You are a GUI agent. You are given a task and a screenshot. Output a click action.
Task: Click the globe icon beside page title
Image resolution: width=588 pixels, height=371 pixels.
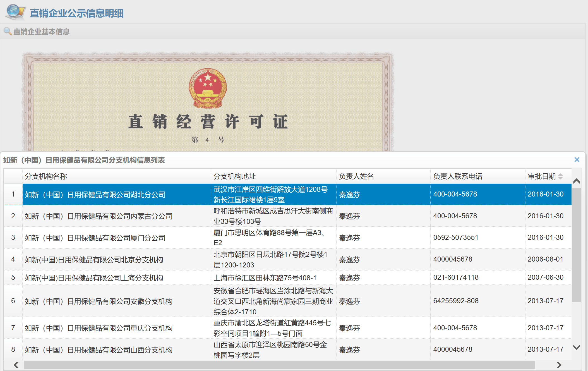click(x=15, y=12)
